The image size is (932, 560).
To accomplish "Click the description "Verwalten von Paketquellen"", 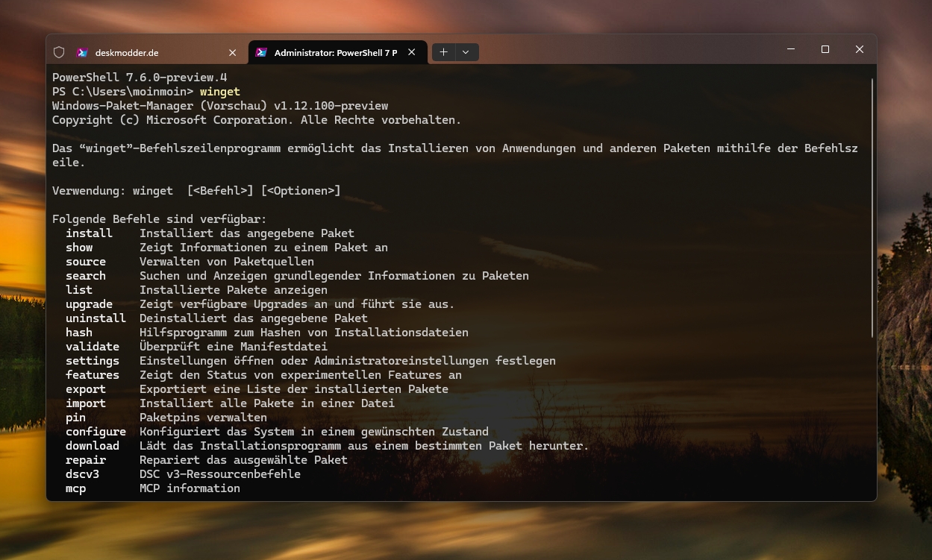I will pos(227,262).
